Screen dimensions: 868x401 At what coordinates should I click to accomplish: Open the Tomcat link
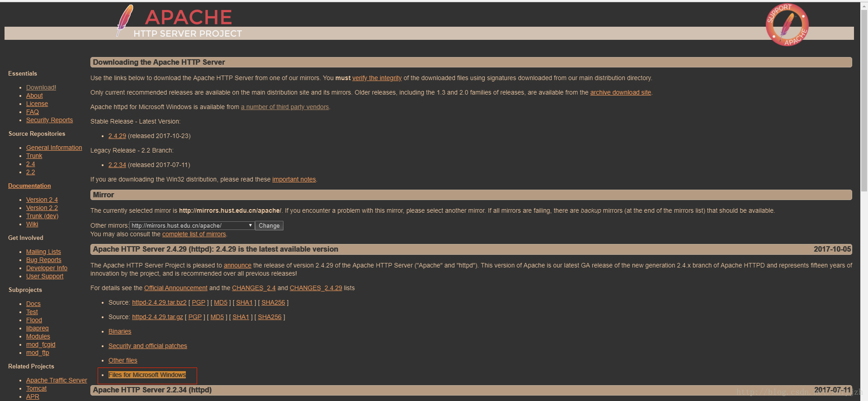tap(36, 388)
